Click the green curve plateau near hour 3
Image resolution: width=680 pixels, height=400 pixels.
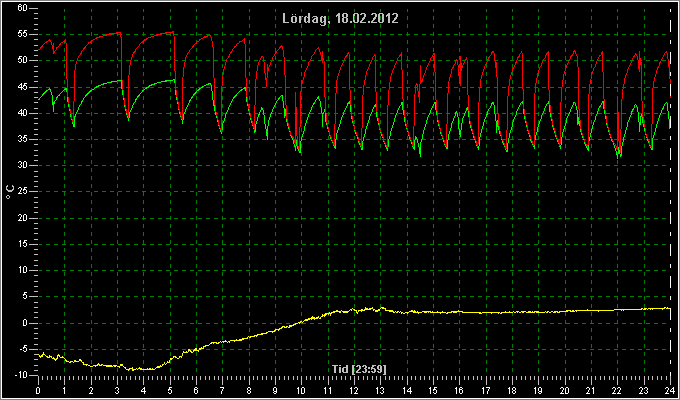[118, 81]
